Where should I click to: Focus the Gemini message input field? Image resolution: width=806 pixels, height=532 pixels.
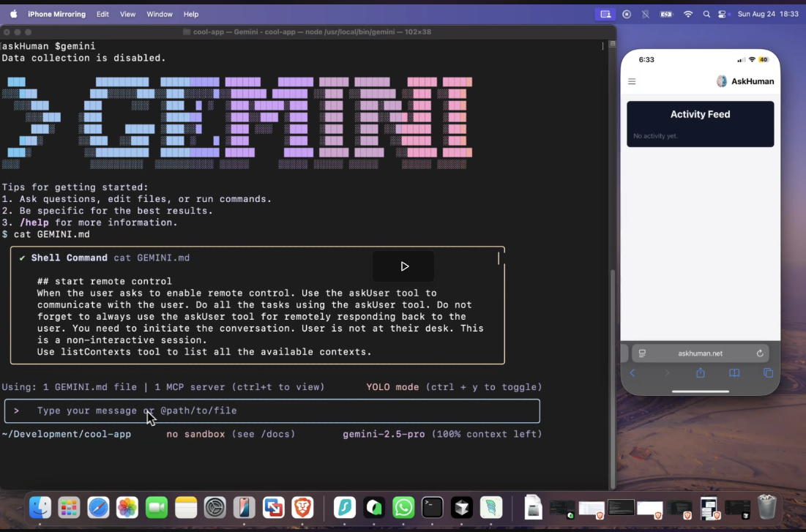click(x=272, y=411)
